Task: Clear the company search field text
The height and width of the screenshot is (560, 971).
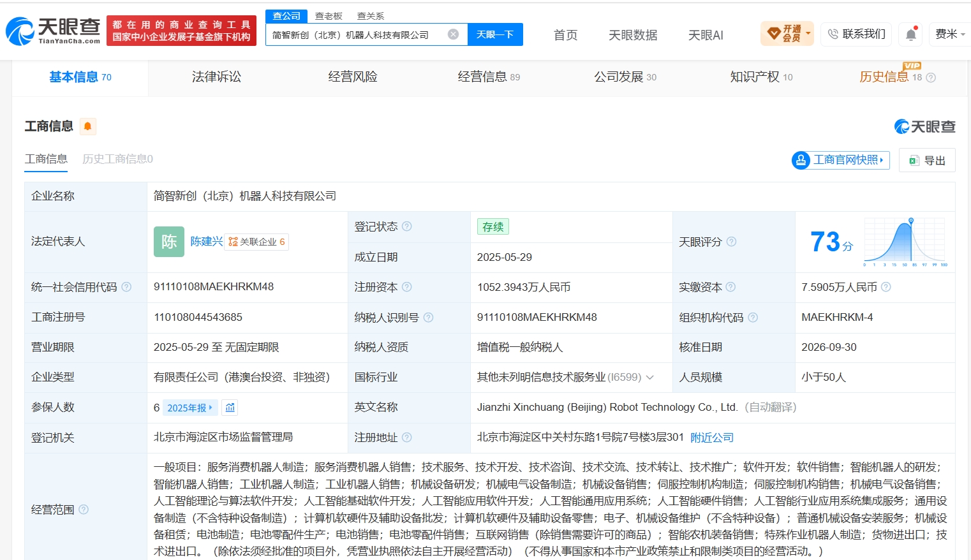Action: pos(453,34)
